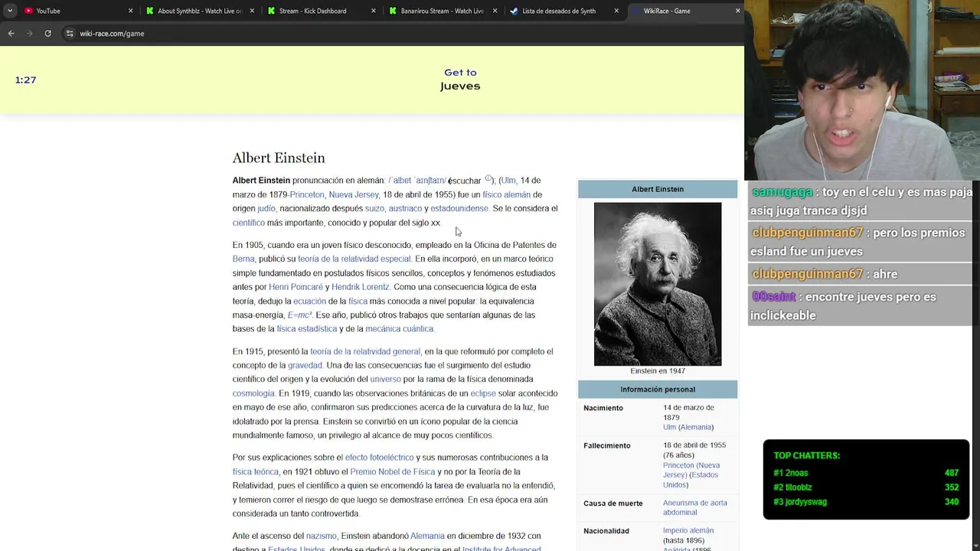Play the 'escuchar' pronunciation audio icon

click(488, 178)
